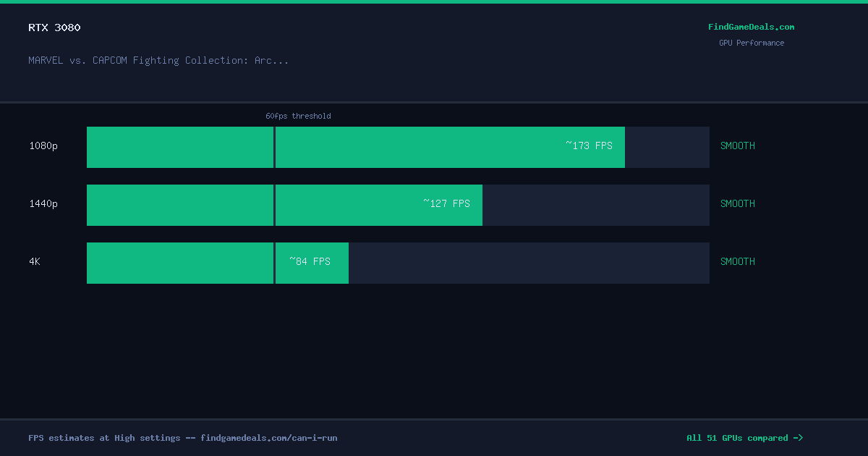The width and height of the screenshot is (868, 456).
Task: Select the 4K resolution label
Action: [x=35, y=261]
